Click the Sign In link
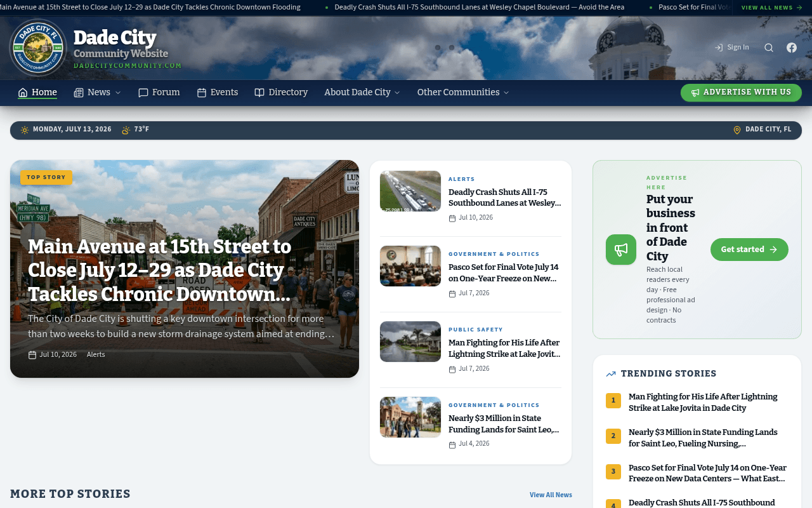Viewport: 812px width, 508px height. [732, 48]
